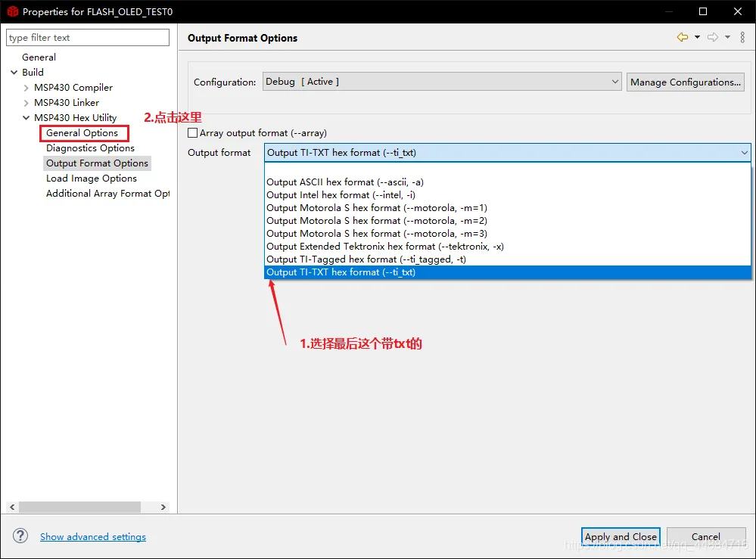This screenshot has height=559, width=756.
Task: Click the right scroll arrow in tree panel
Action: coord(163,507)
